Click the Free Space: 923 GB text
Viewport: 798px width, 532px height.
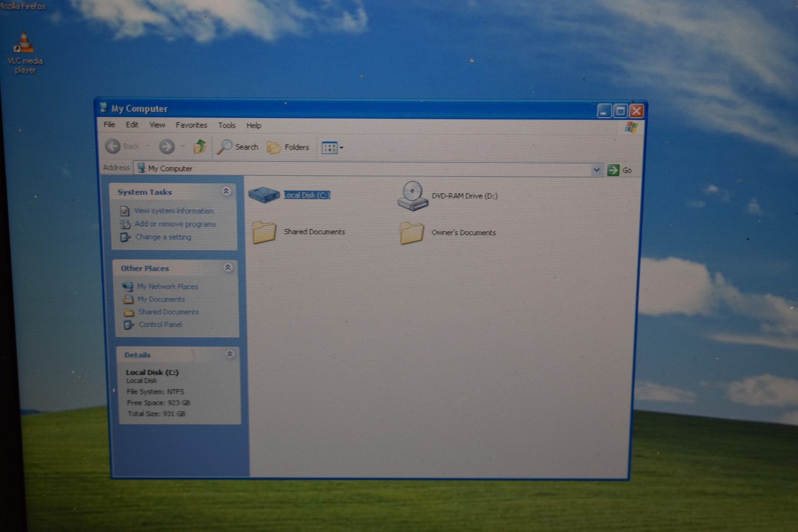[159, 402]
